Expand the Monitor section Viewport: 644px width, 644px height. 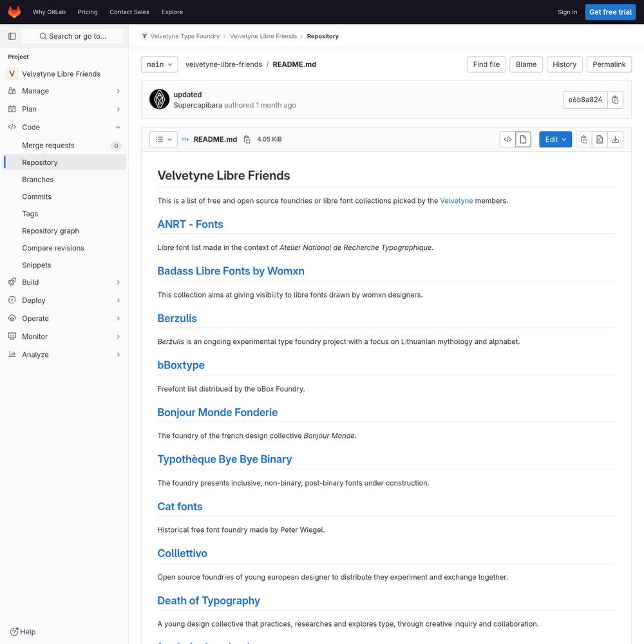tap(118, 336)
